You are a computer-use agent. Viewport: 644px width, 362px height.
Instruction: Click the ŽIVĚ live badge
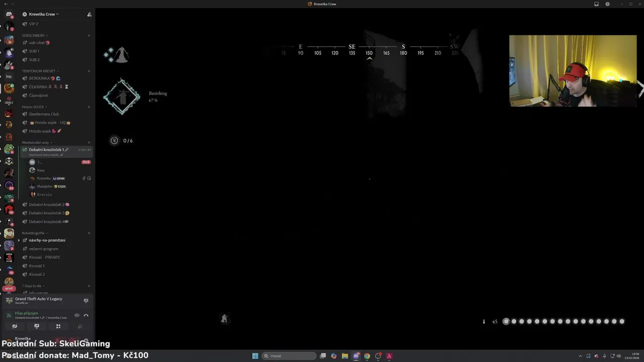pyautogui.click(x=86, y=162)
